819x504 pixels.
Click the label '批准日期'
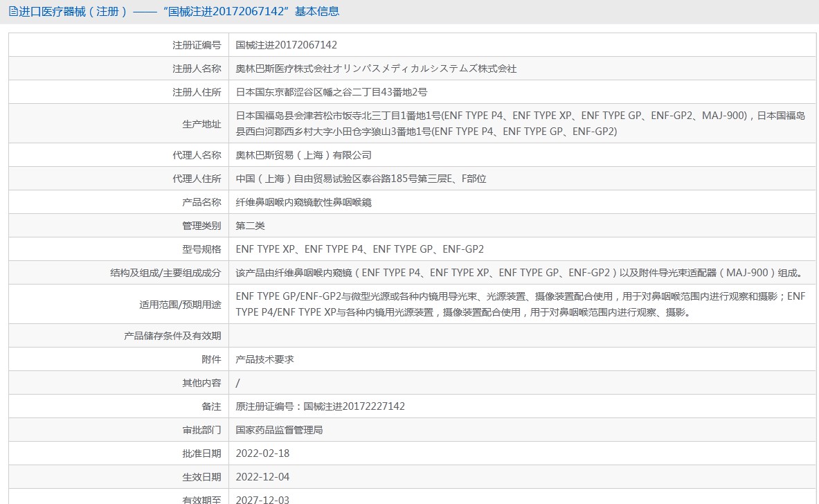point(201,453)
